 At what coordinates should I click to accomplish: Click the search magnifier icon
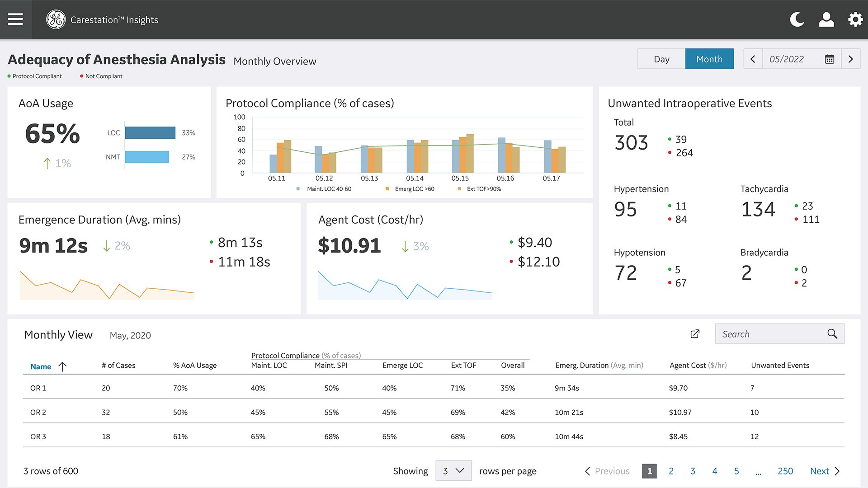[x=832, y=334]
